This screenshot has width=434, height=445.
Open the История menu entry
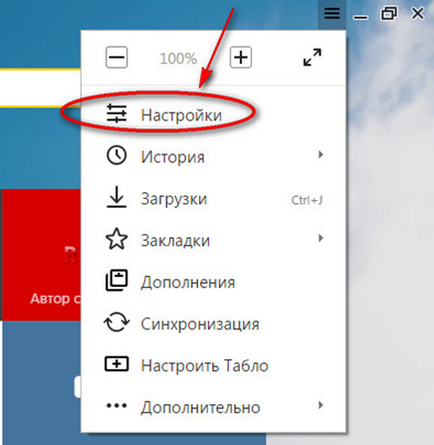pos(213,157)
